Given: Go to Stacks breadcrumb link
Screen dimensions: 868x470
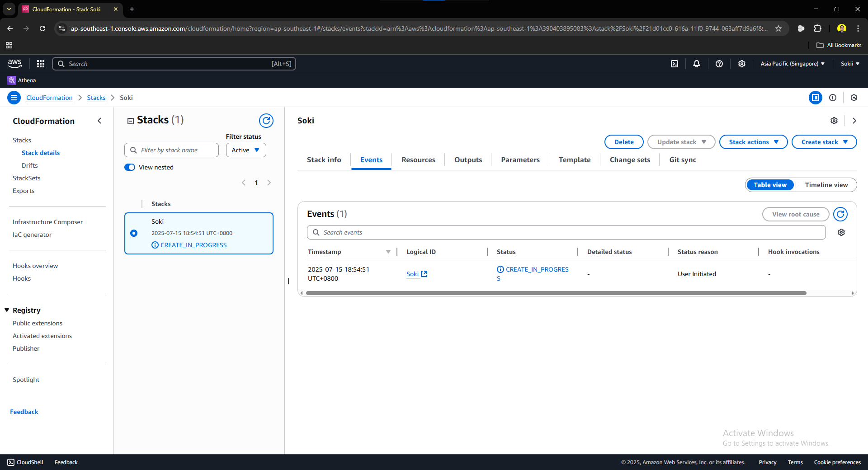Looking at the screenshot, I should (x=96, y=98).
